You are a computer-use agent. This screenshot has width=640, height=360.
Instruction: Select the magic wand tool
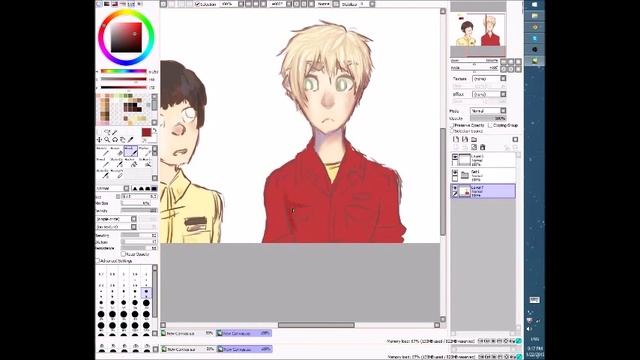115,132
